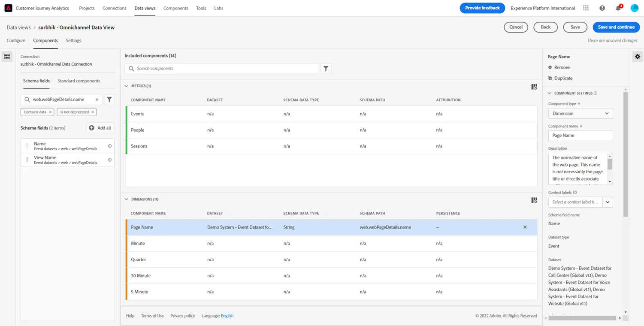The image size is (644, 326).
Task: Open the apps grid switcher icon
Action: (586, 8)
